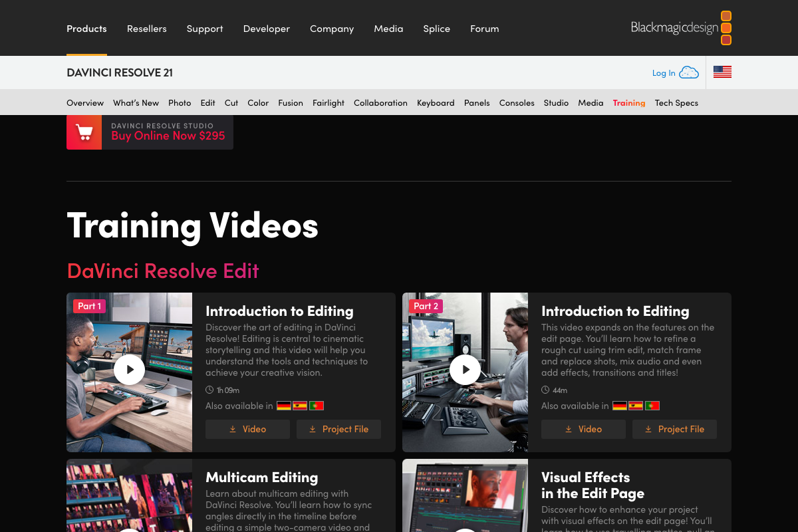Select the Portuguese flag under Part 1 video
The width and height of the screenshot is (798, 532).
point(317,405)
